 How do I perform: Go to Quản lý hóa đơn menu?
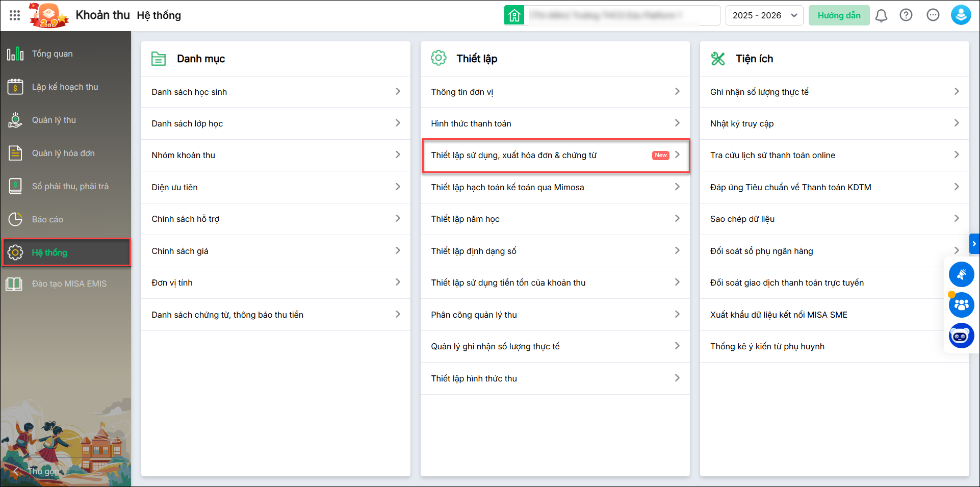63,153
